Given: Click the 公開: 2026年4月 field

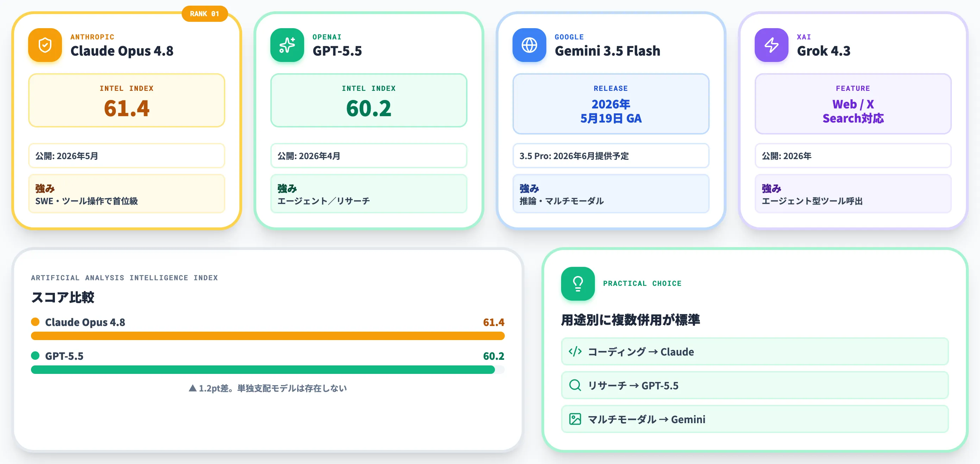Looking at the screenshot, I should pyautogui.click(x=369, y=156).
